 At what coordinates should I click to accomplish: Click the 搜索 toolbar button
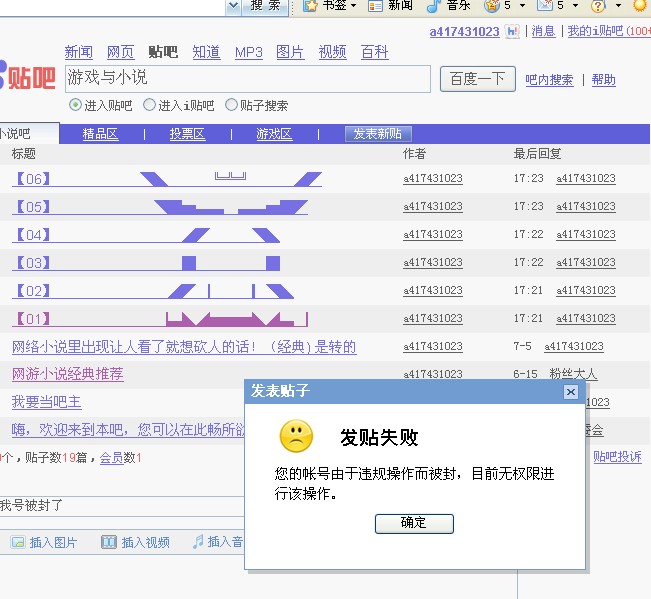click(x=265, y=6)
